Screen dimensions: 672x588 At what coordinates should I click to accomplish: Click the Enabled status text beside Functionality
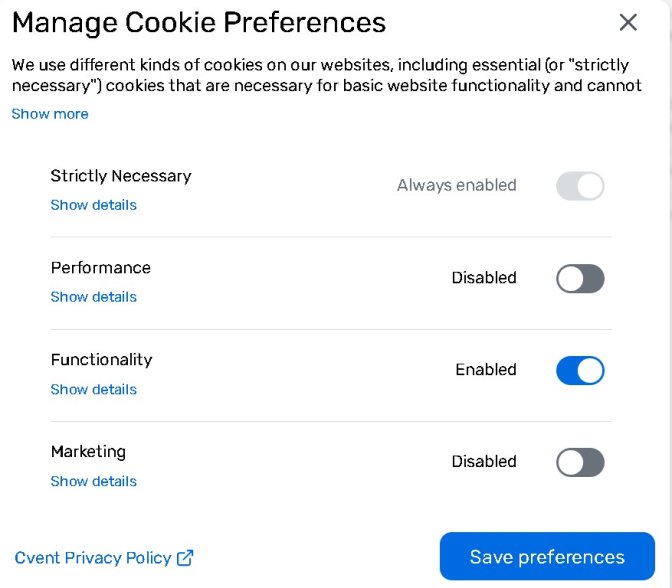pos(486,369)
